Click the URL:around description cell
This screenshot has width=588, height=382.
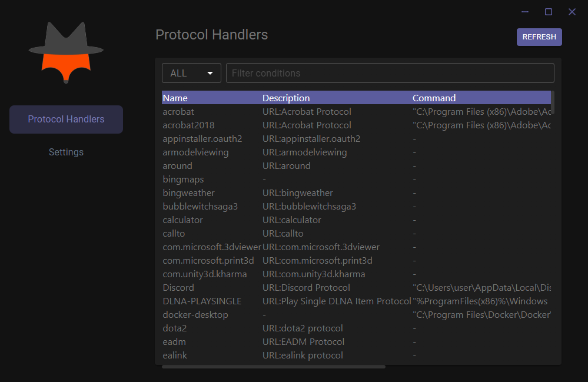click(x=287, y=166)
